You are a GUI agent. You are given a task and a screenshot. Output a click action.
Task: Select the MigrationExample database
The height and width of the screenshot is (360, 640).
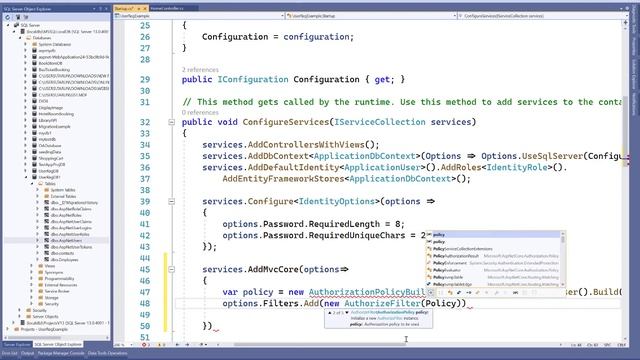[x=54, y=127]
